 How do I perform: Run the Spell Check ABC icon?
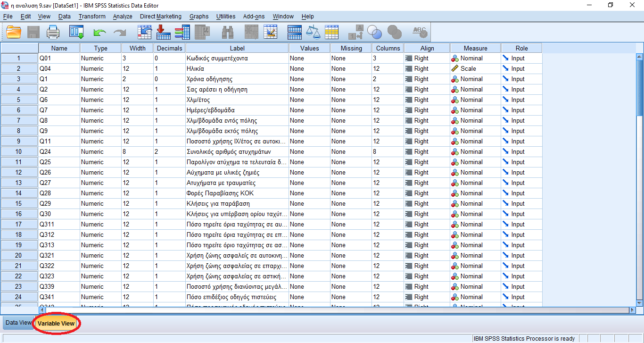(x=420, y=32)
